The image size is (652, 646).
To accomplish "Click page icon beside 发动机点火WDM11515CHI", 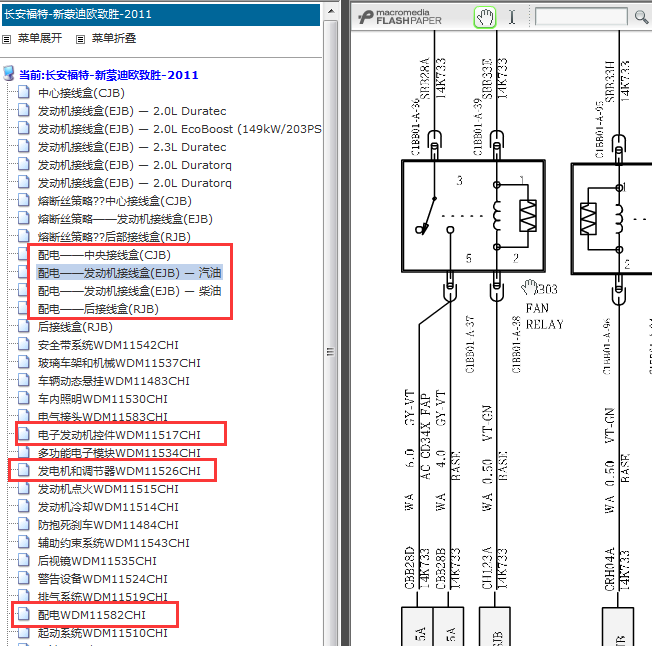I will pyautogui.click(x=24, y=488).
